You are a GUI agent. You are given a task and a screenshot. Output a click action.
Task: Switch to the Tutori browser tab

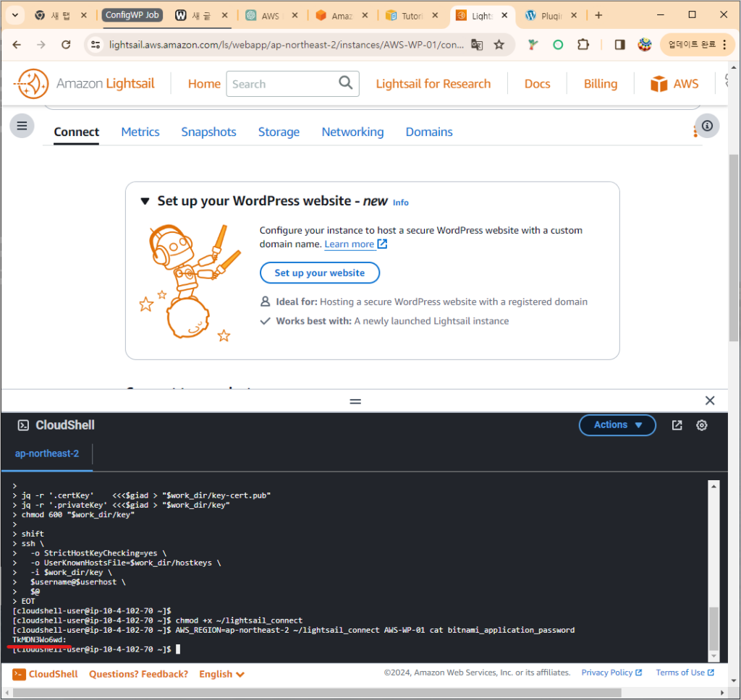click(412, 16)
